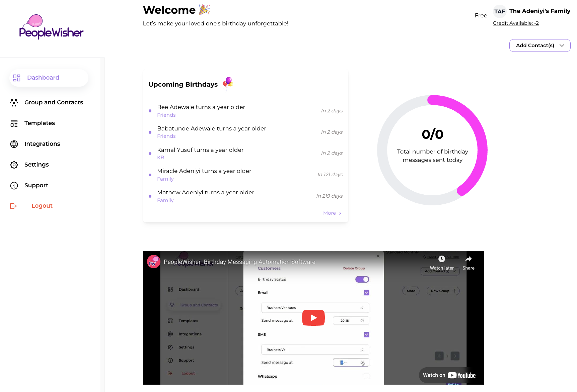Click More in Upcoming Birthdays

(x=332, y=213)
